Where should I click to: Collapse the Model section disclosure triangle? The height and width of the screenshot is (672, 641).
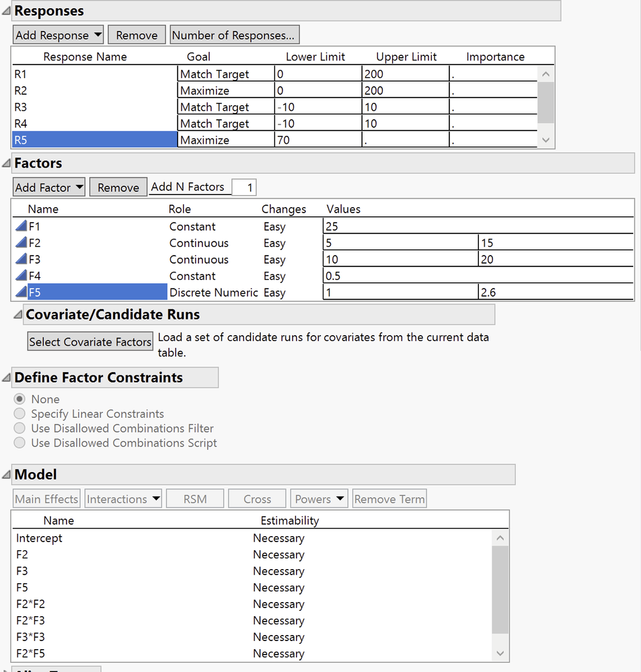tap(7, 474)
